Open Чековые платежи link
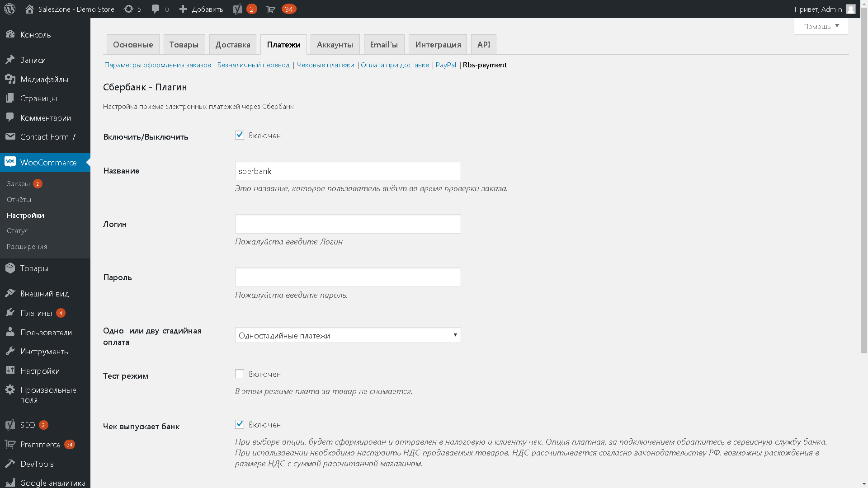The width and height of the screenshot is (868, 488). 325,65
